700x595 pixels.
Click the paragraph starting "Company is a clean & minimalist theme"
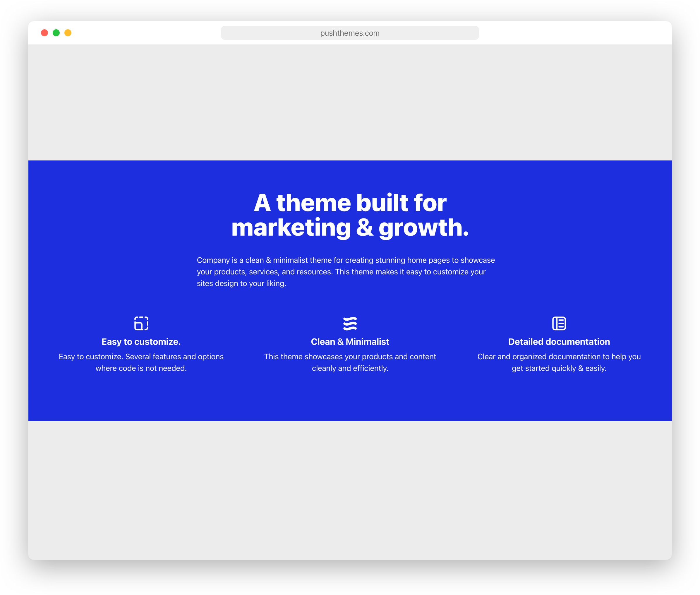click(346, 272)
